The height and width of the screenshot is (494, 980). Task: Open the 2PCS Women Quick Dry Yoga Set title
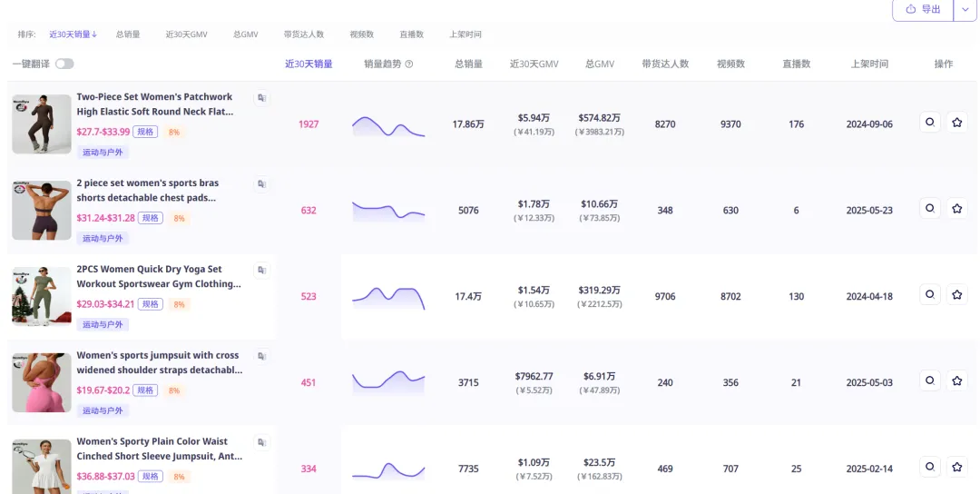click(x=159, y=276)
